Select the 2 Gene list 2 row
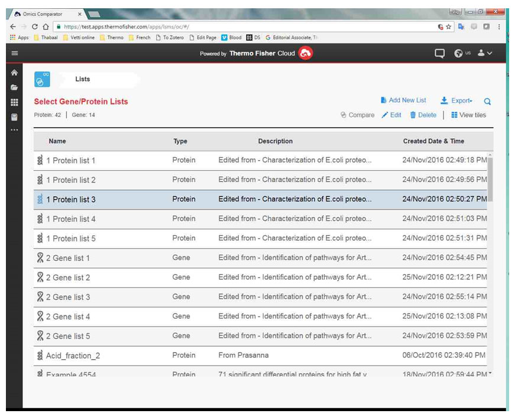518x420 pixels. [260, 277]
